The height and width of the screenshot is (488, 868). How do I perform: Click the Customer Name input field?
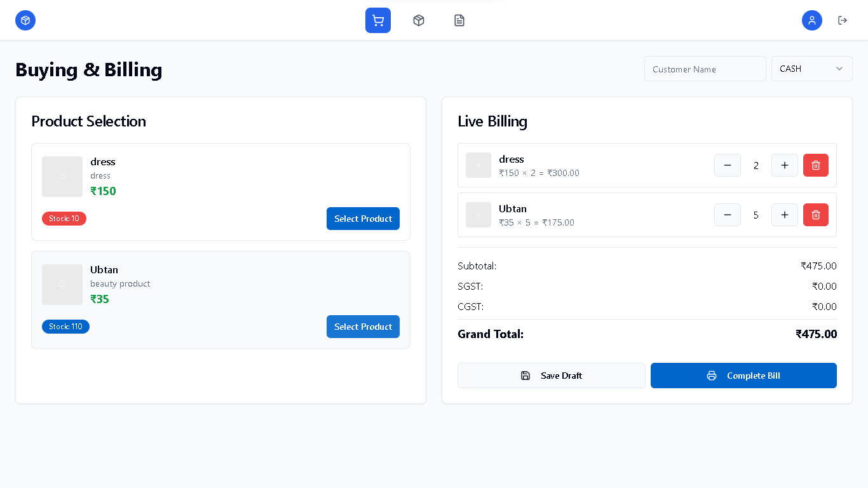(x=705, y=68)
